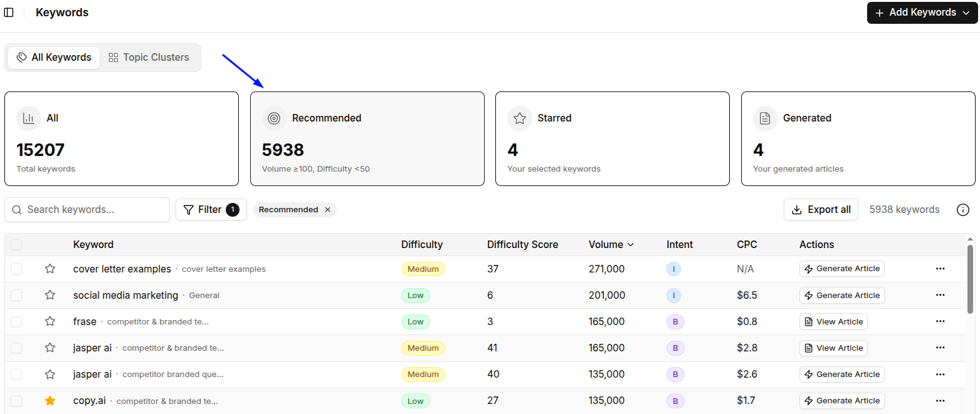Click the download icon in Export all button

coord(797,209)
